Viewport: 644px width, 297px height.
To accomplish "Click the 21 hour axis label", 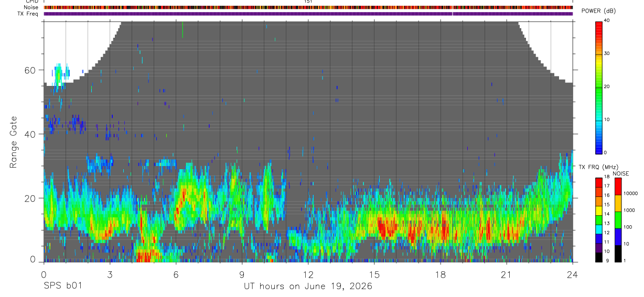I will coord(506,274).
